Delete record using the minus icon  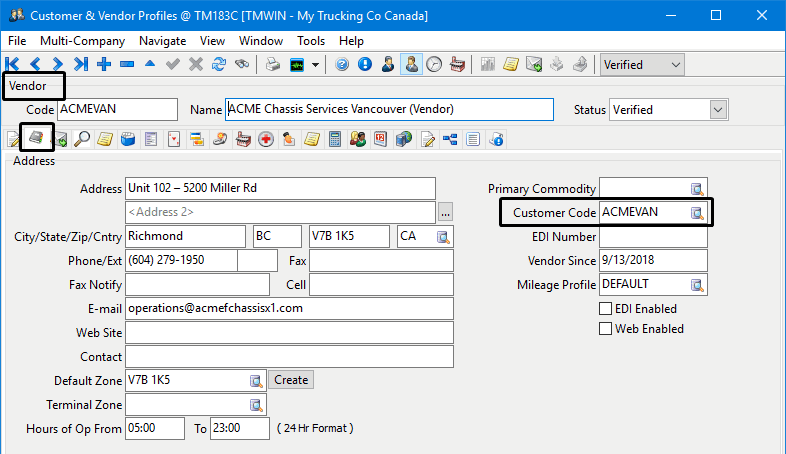127,65
